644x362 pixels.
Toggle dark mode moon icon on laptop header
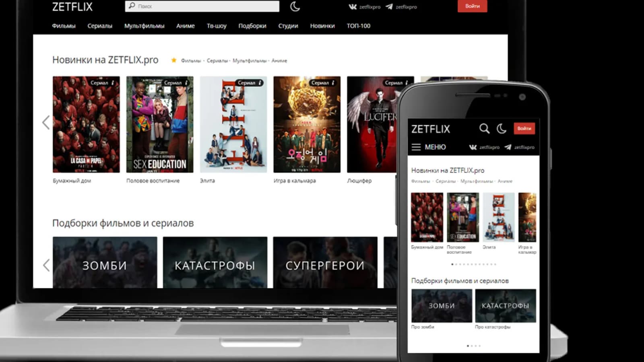[295, 6]
